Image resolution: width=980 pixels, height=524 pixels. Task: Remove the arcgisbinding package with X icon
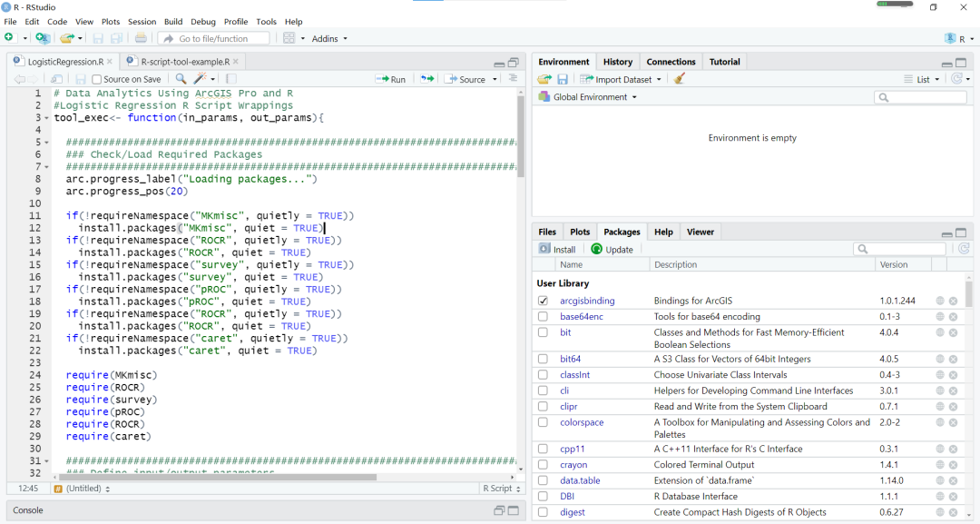(x=954, y=301)
